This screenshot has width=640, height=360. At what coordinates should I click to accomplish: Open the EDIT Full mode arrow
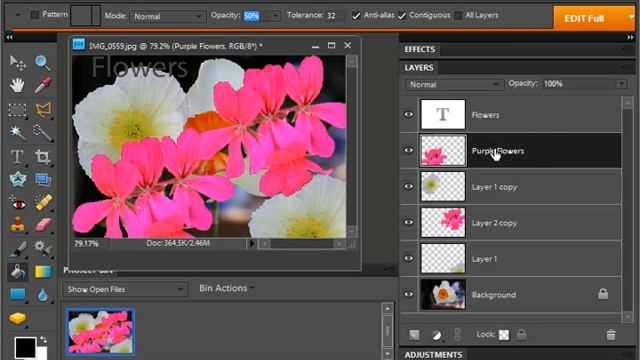(631, 17)
